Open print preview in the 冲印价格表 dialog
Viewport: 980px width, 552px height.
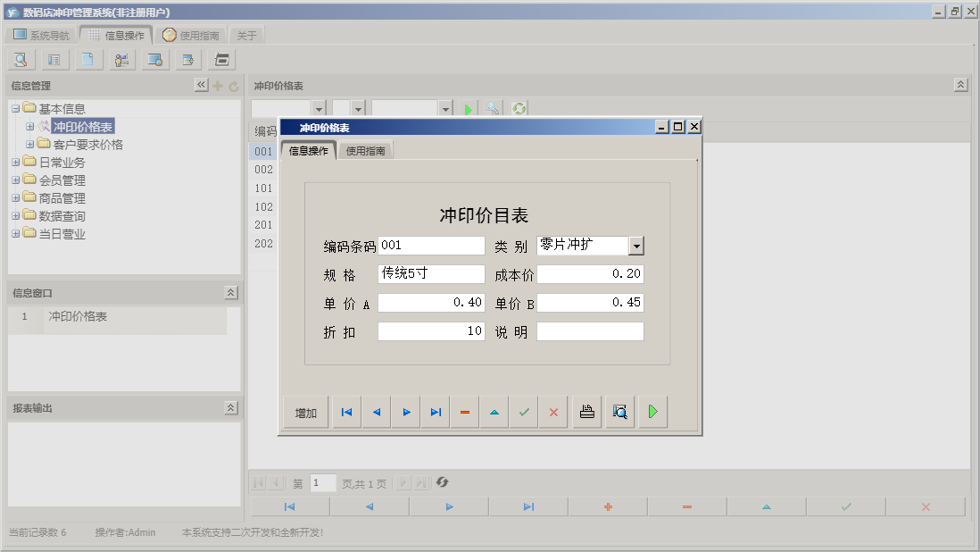(619, 411)
